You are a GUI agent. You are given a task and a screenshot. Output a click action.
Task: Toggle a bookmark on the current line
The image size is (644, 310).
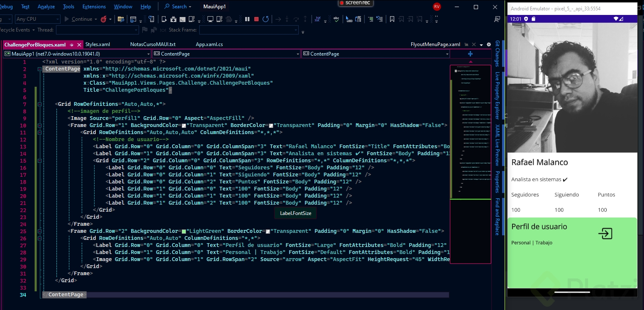coord(392,19)
